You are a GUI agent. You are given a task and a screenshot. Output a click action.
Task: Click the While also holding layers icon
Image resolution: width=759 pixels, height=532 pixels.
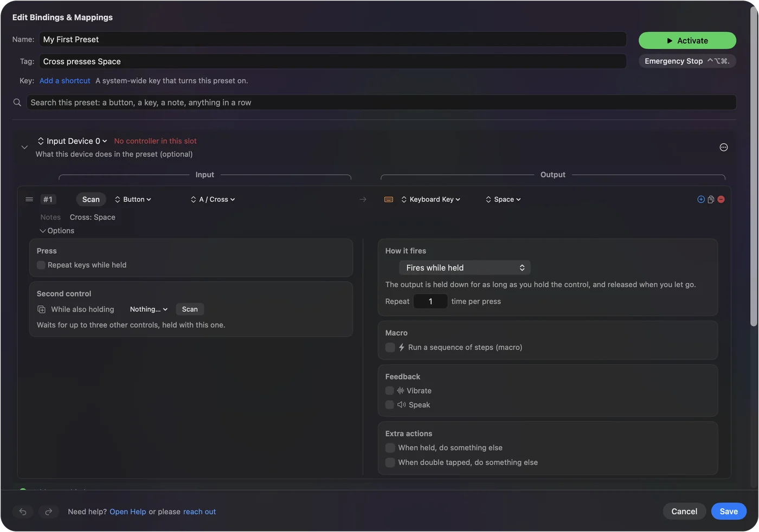[41, 309]
